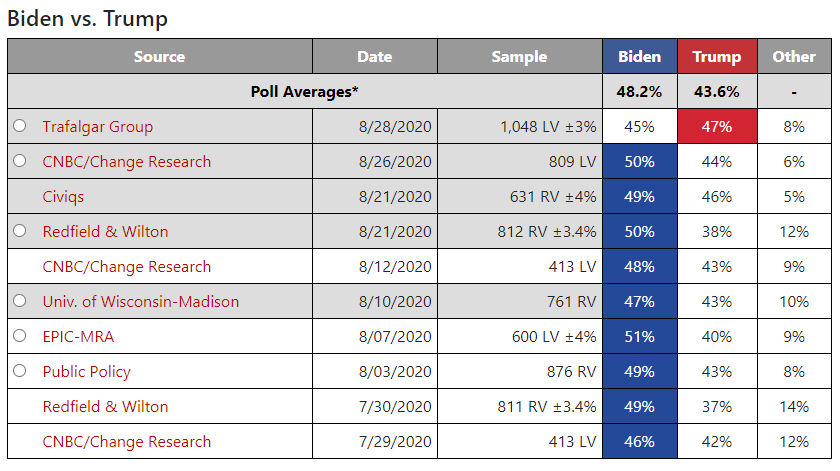Click the red 47% Trump cell
This screenshot has width=840, height=471.
[x=717, y=126]
